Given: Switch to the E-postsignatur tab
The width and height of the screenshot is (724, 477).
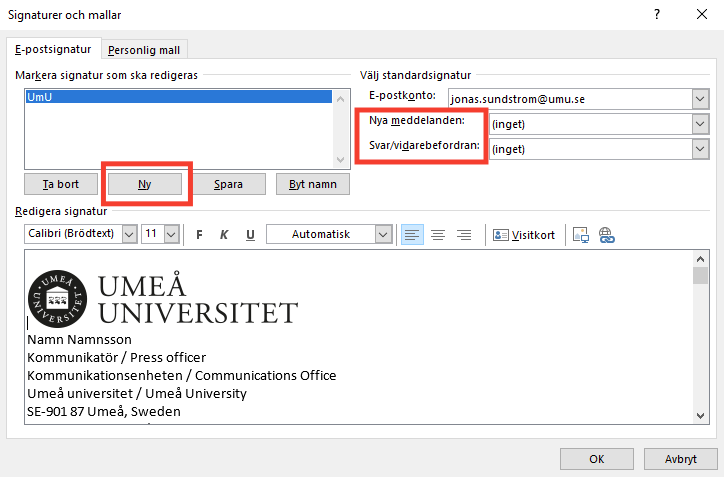Looking at the screenshot, I should point(54,49).
